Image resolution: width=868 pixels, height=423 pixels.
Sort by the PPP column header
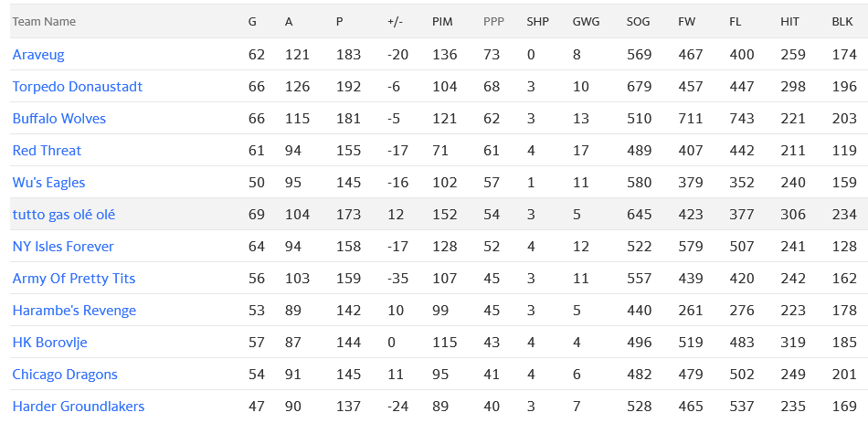point(493,21)
